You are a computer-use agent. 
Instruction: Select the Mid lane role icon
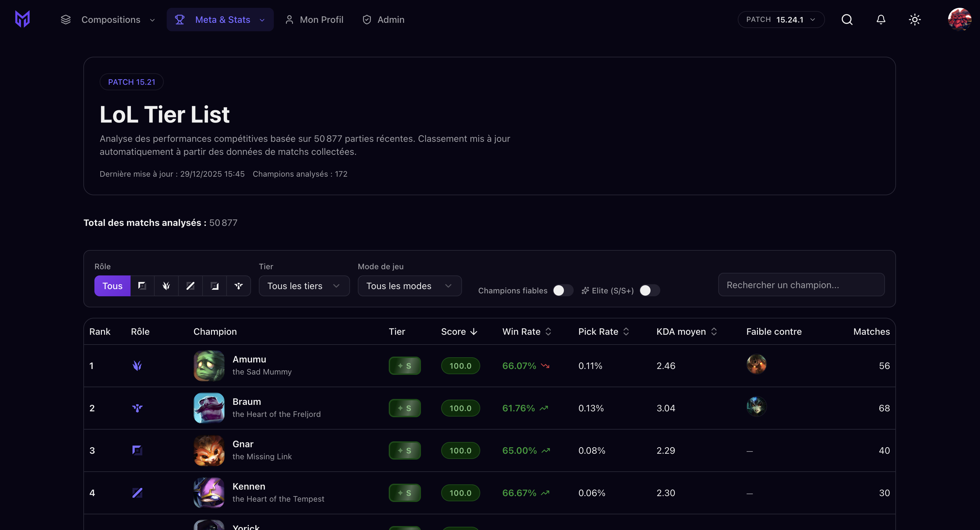tap(190, 286)
